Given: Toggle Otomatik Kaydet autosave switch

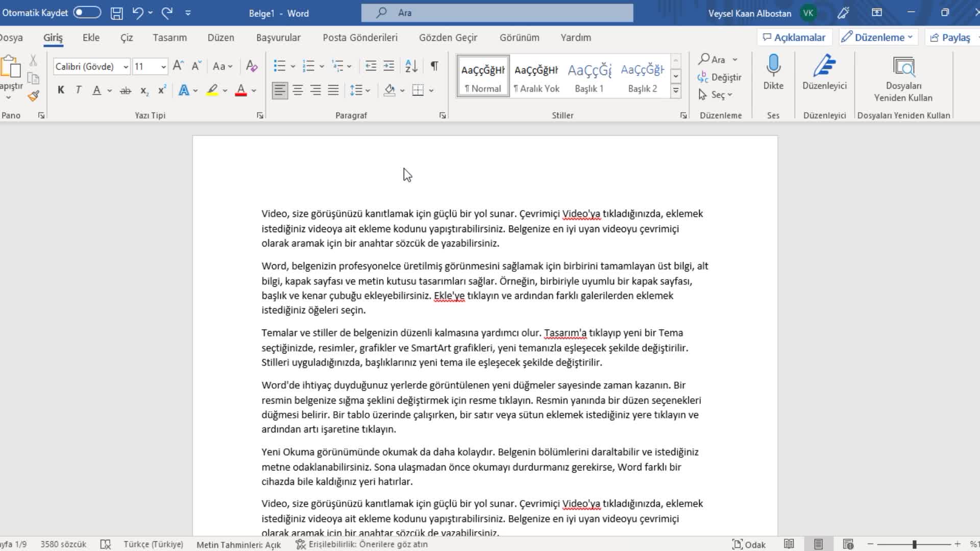Looking at the screenshot, I should click(x=87, y=13).
